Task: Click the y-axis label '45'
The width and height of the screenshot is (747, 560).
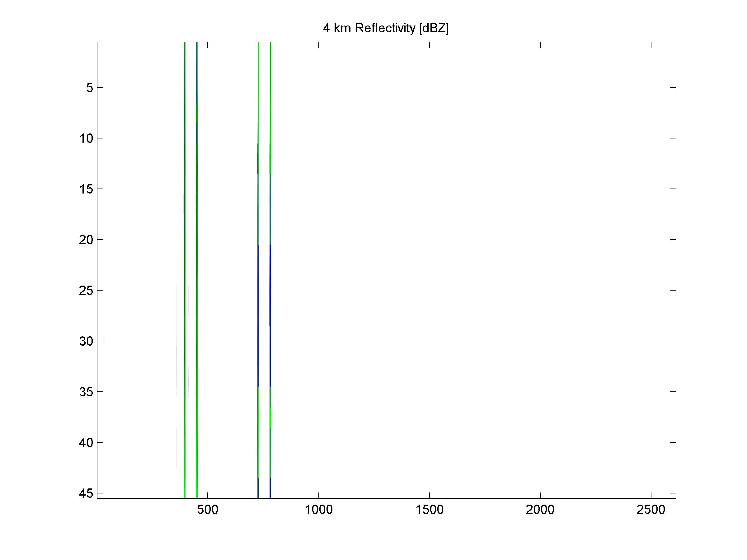Action: [86, 493]
